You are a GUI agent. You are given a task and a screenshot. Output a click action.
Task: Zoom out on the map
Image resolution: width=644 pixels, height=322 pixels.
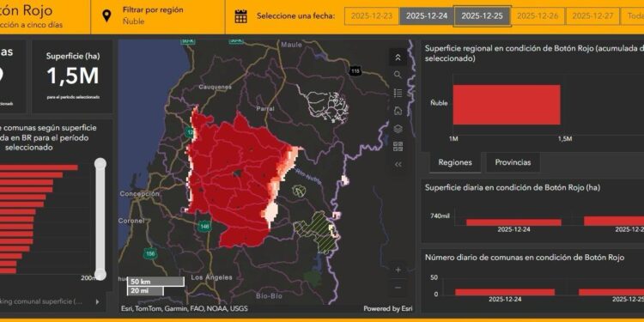pos(398,288)
